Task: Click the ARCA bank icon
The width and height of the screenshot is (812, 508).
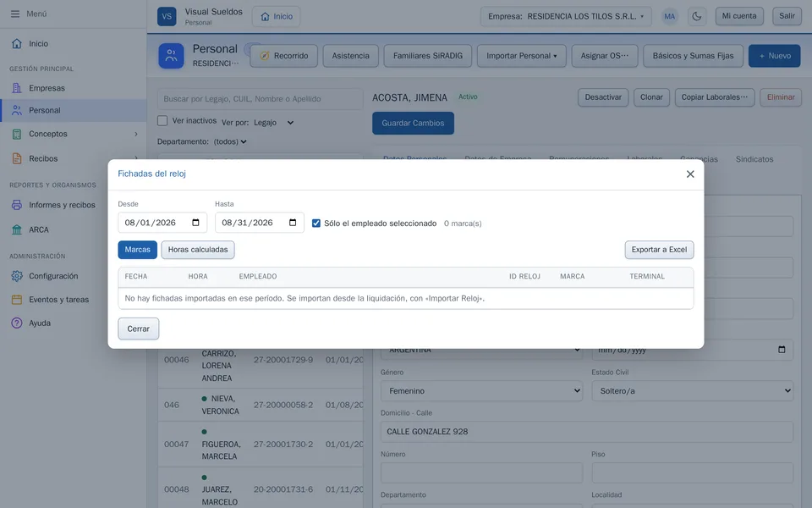Action: tap(17, 229)
